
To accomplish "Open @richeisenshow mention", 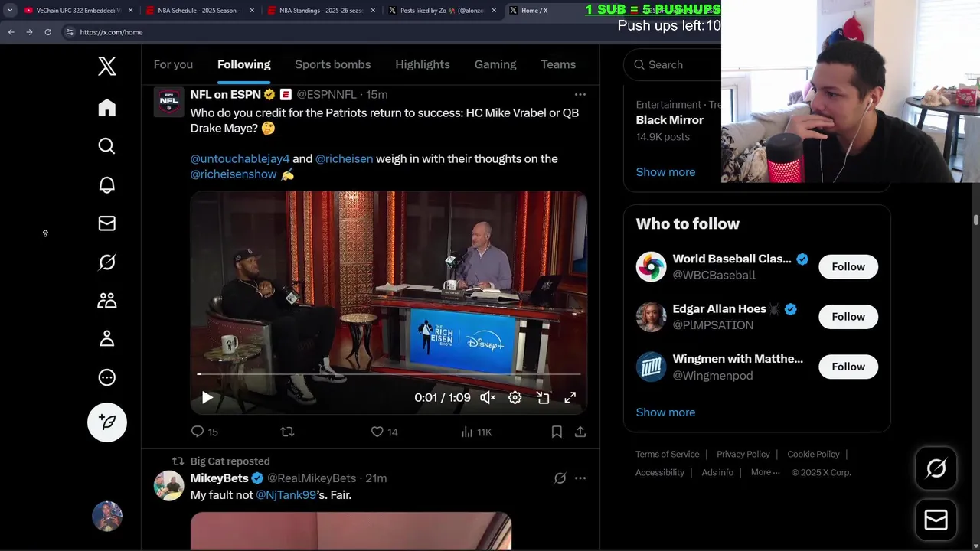I will 234,174.
